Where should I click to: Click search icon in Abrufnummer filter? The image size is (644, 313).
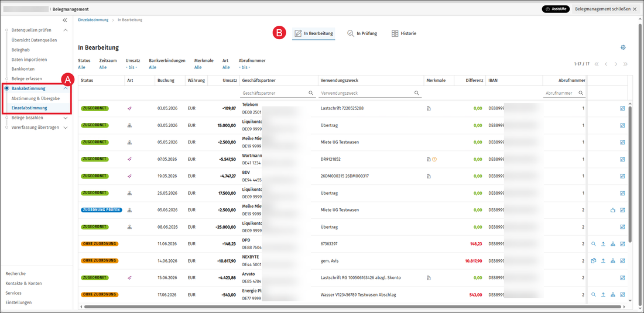(581, 93)
